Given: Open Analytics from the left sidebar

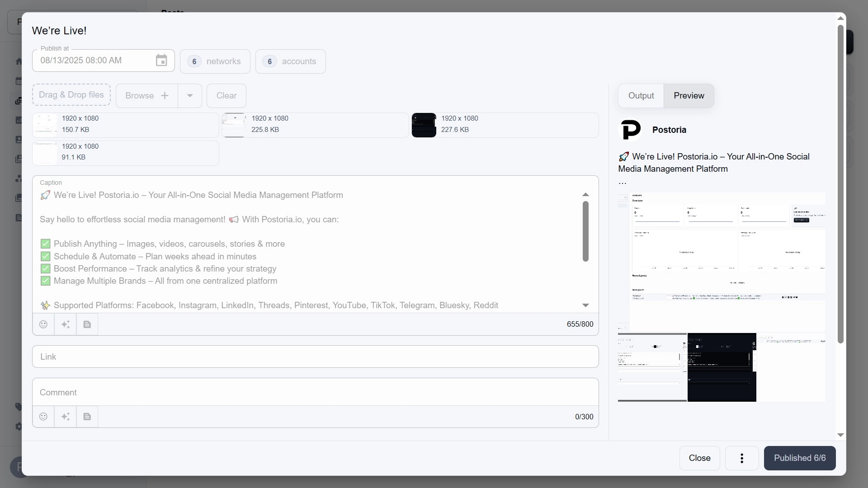Looking at the screenshot, I should pyautogui.click(x=19, y=120).
